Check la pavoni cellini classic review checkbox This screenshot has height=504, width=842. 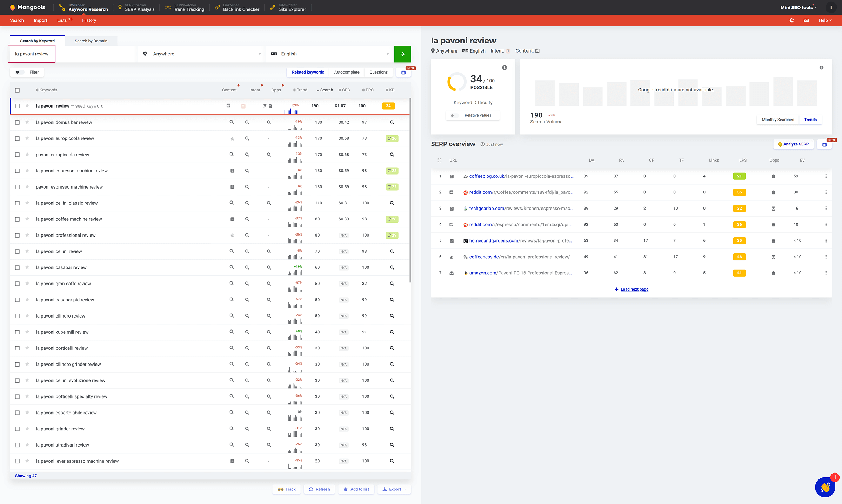tap(17, 203)
